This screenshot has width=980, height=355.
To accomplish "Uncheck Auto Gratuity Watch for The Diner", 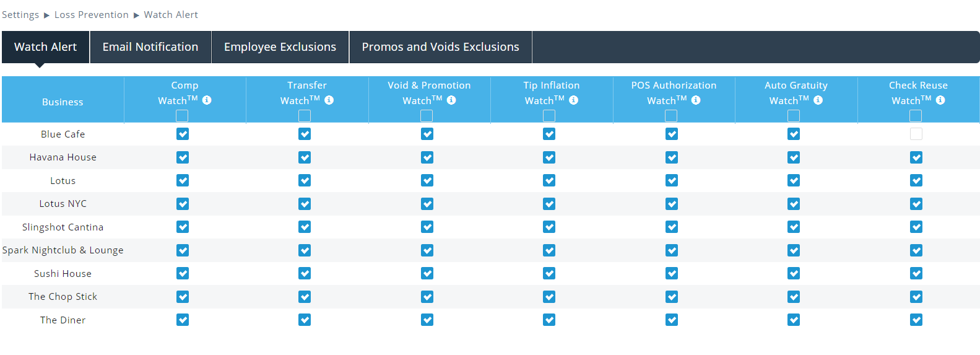I will [x=794, y=320].
